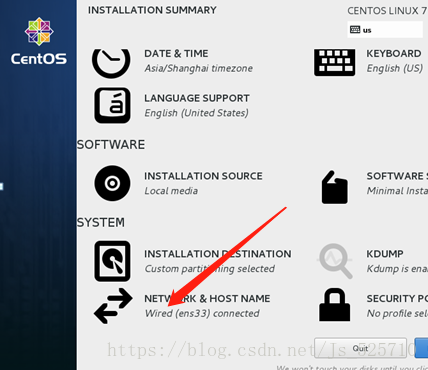The image size is (428, 370).
Task: Open the Security Policy lock icon
Action: pyautogui.click(x=335, y=305)
